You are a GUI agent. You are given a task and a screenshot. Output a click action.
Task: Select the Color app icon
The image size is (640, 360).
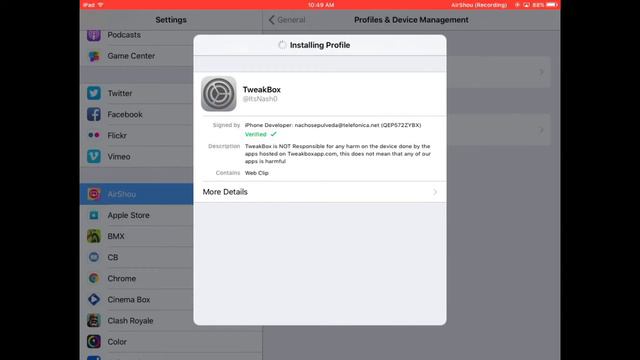click(x=93, y=341)
